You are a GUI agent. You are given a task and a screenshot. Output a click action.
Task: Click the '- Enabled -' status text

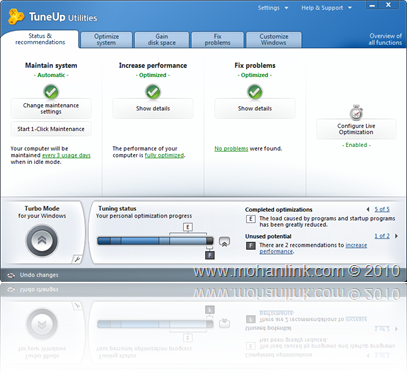click(356, 145)
